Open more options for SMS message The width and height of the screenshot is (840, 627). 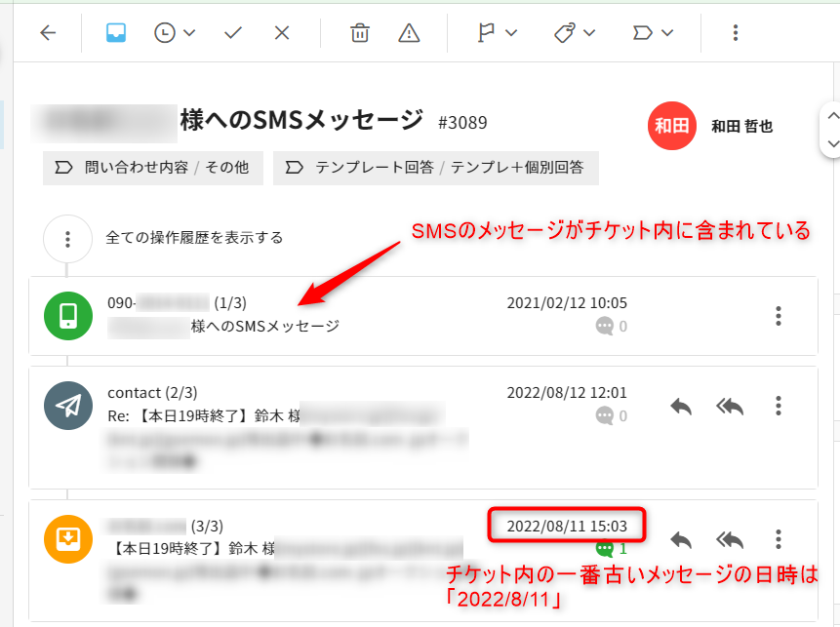point(778,316)
